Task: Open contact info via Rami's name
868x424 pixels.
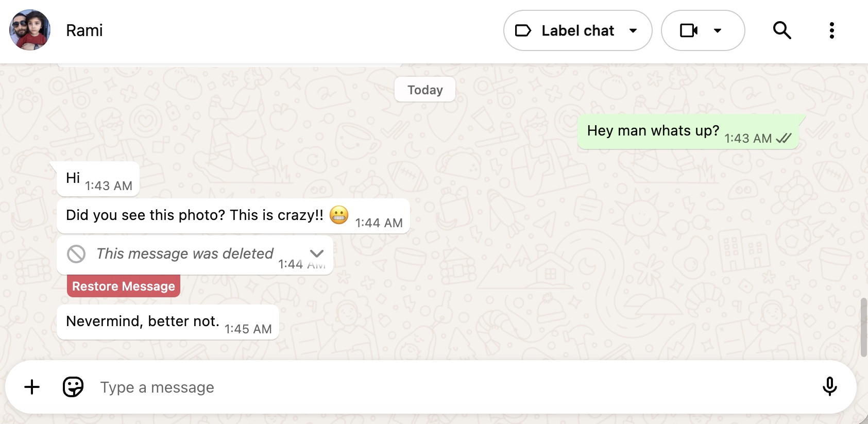Action: (x=84, y=30)
